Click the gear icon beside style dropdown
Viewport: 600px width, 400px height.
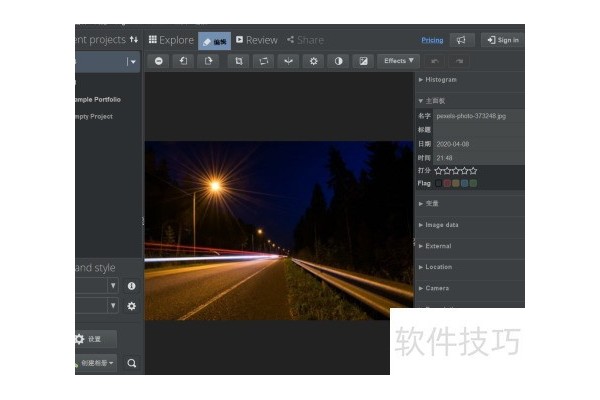point(131,306)
